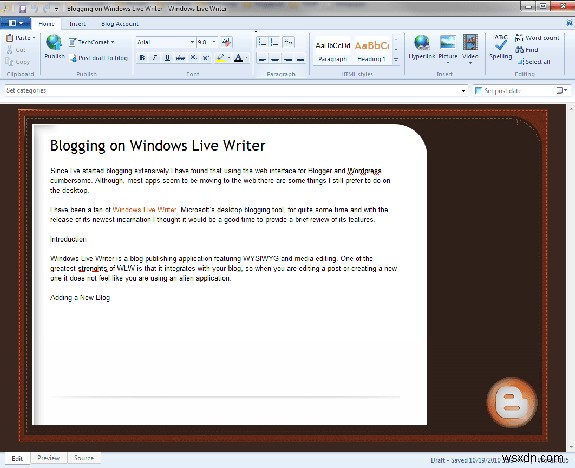The image size is (575, 468).
Task: Click the Paste clipboard icon
Action: pyautogui.click(x=10, y=37)
